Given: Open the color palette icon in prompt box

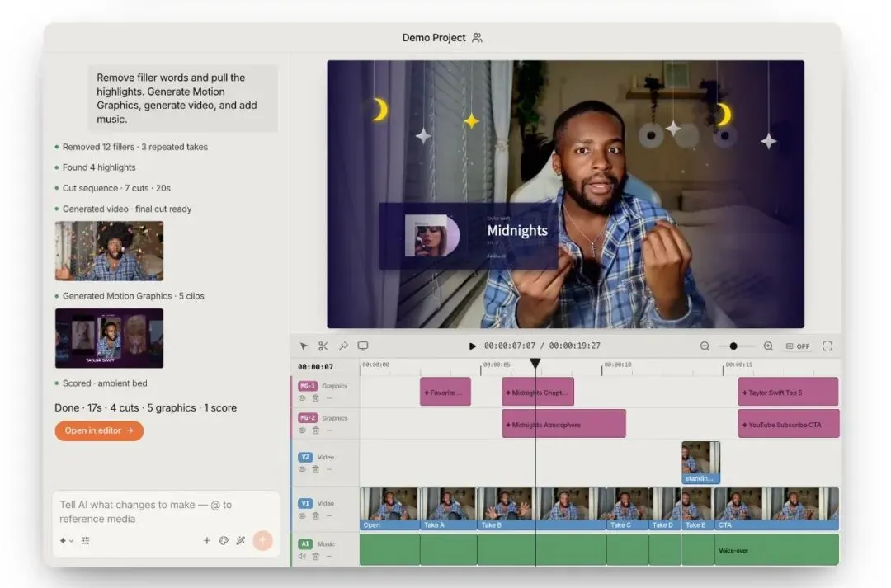Looking at the screenshot, I should point(224,541).
